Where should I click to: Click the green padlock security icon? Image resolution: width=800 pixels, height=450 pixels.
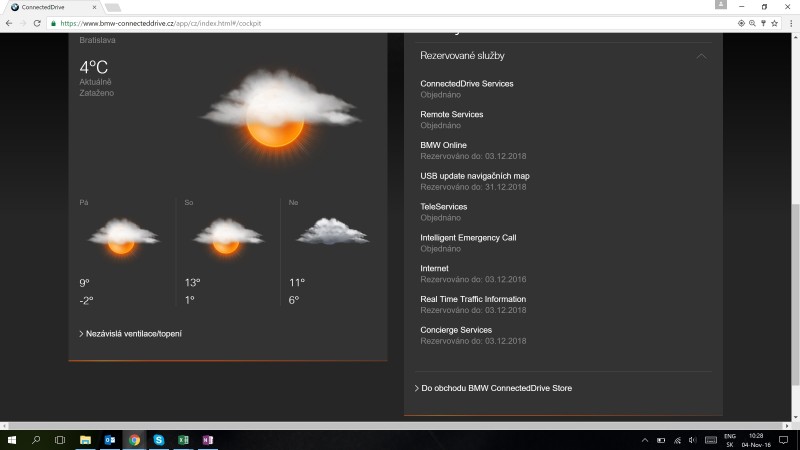[53, 23]
